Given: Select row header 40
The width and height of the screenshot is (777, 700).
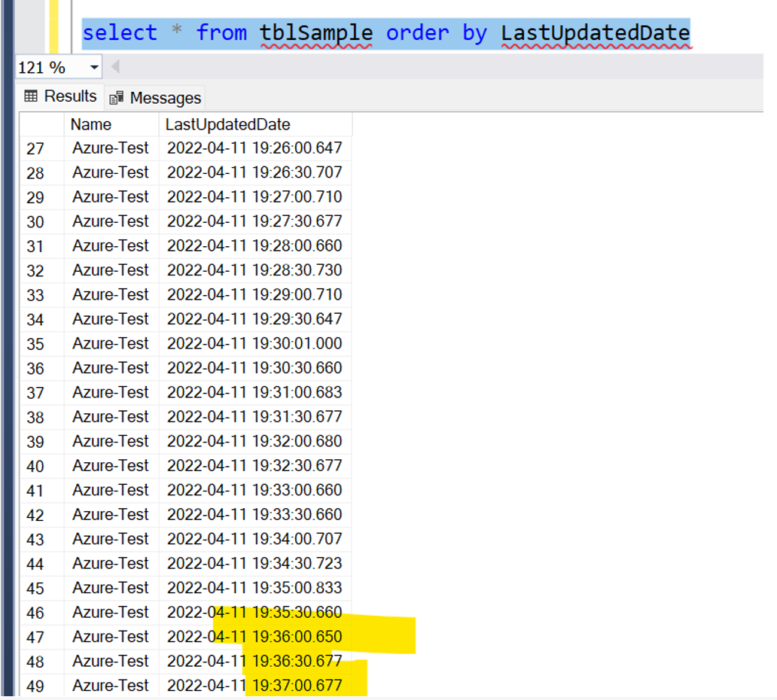Looking at the screenshot, I should point(41,466).
